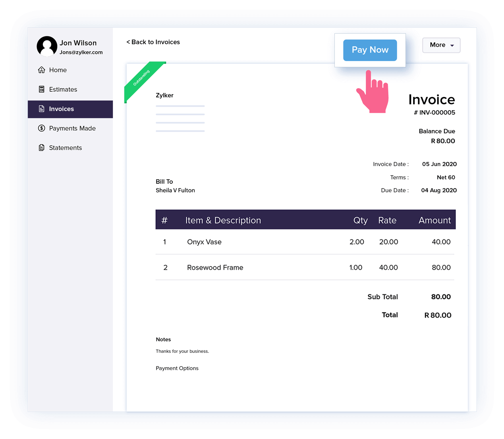Click the Invoices document icon

point(41,109)
